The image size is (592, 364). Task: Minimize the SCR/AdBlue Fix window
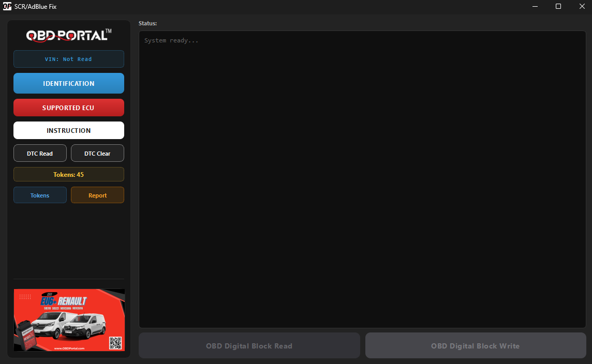pos(535,6)
